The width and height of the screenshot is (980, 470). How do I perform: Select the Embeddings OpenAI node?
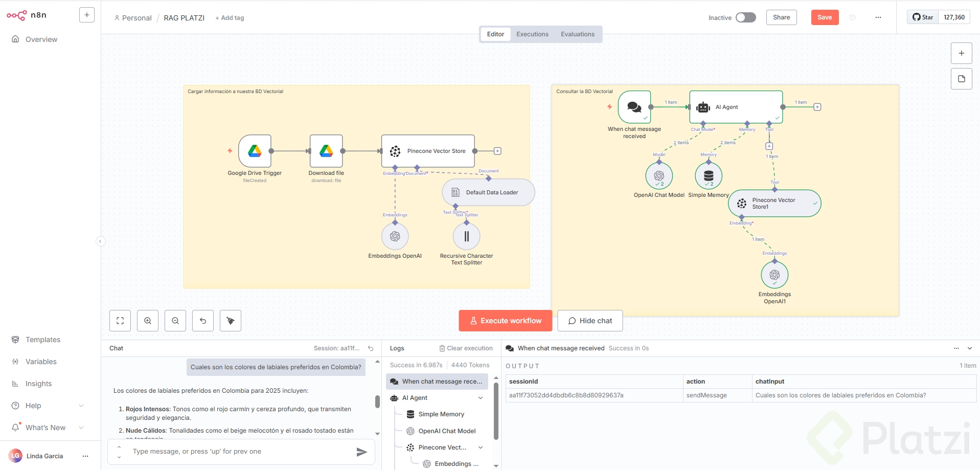(395, 236)
